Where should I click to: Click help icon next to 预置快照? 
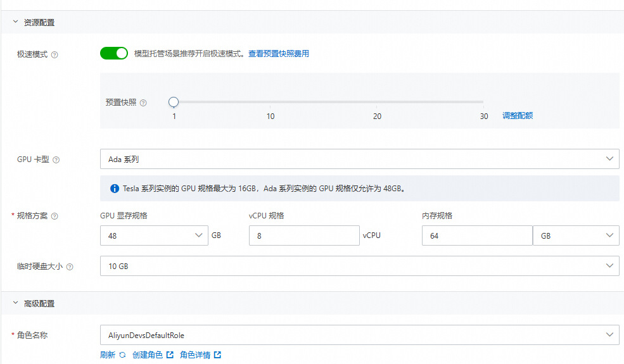point(143,103)
